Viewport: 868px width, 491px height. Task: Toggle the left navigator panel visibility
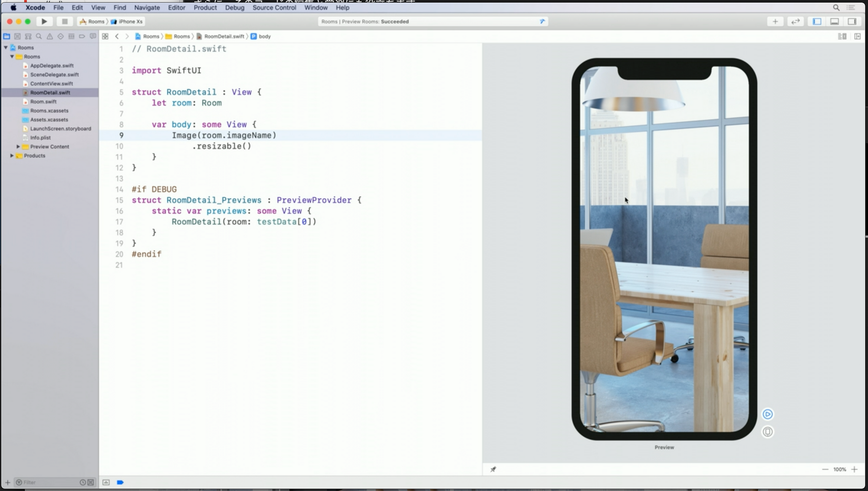click(x=817, y=21)
